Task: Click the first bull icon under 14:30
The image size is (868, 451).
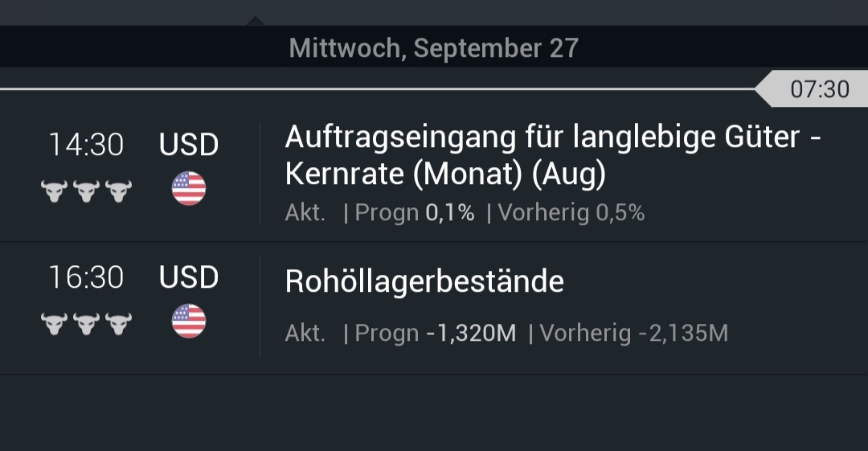Action: [x=54, y=191]
